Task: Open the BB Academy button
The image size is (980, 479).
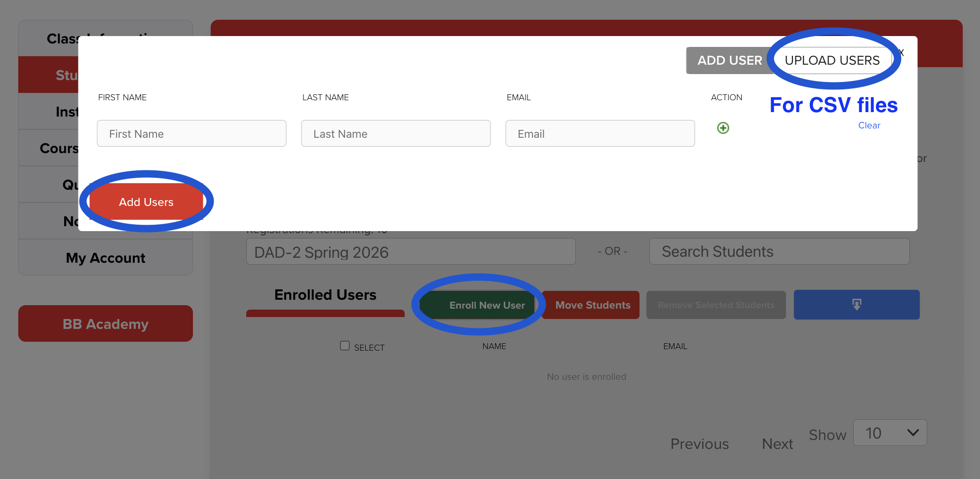Action: [106, 323]
